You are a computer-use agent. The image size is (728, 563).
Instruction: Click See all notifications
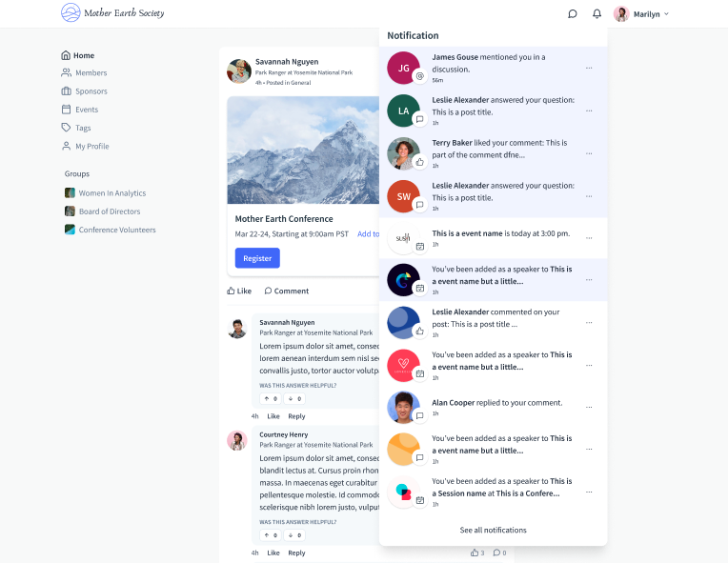tap(493, 530)
